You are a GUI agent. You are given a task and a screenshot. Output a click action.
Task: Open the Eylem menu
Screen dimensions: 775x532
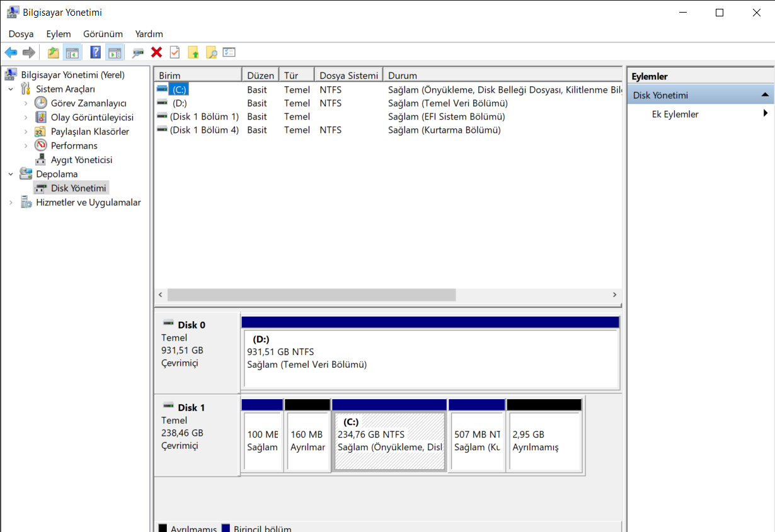pyautogui.click(x=59, y=34)
